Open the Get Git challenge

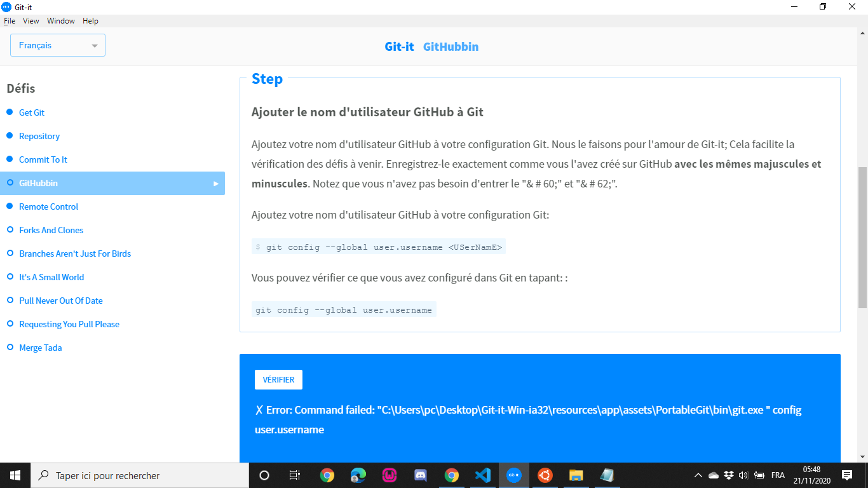[x=32, y=112]
